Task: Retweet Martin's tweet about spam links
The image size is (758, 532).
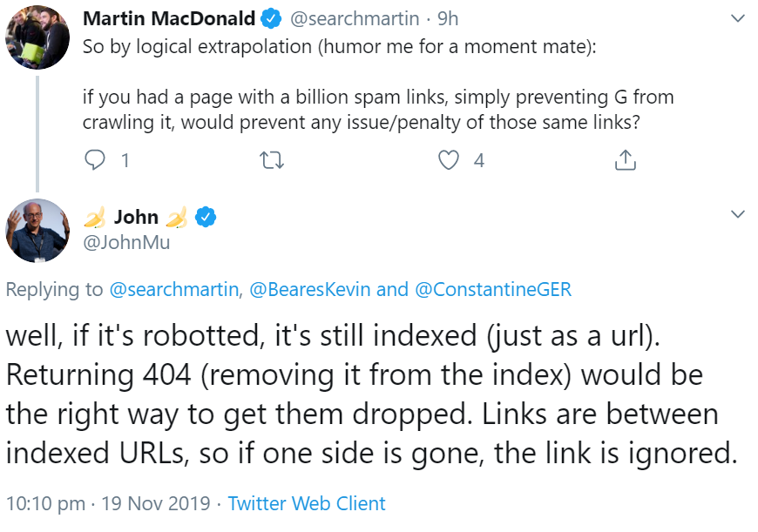Action: point(272,160)
